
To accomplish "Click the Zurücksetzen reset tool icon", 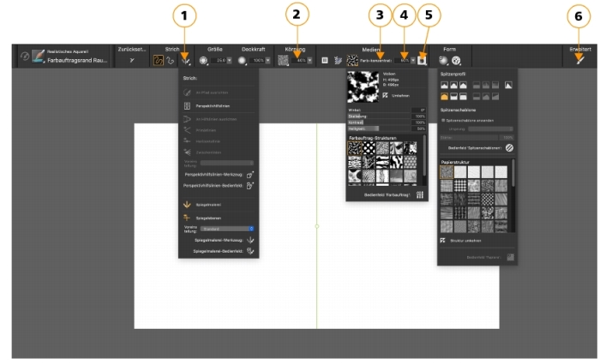I will coord(131,61).
